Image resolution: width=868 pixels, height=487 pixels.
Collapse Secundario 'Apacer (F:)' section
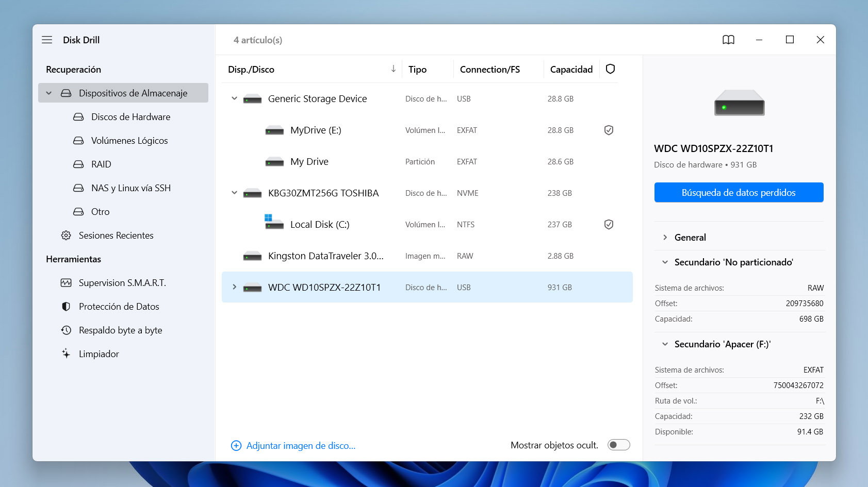(x=665, y=344)
